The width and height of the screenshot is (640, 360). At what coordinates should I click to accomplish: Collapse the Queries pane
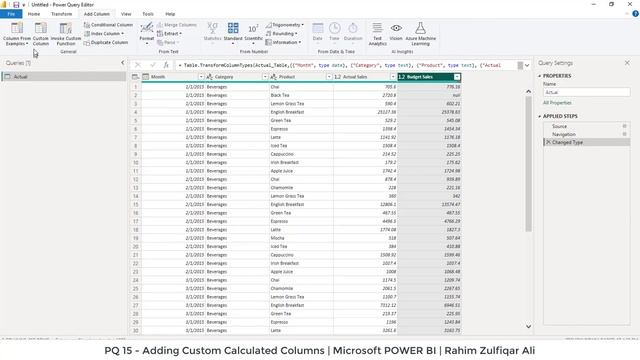[122, 63]
